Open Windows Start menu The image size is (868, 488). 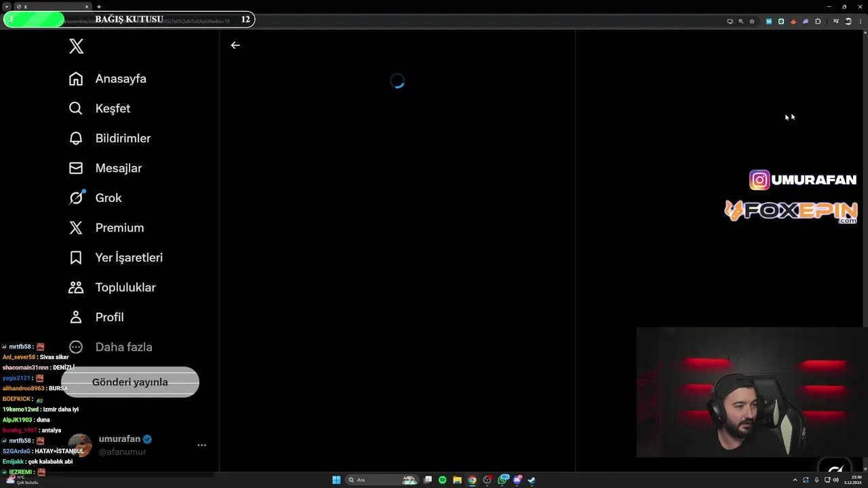coord(336,480)
